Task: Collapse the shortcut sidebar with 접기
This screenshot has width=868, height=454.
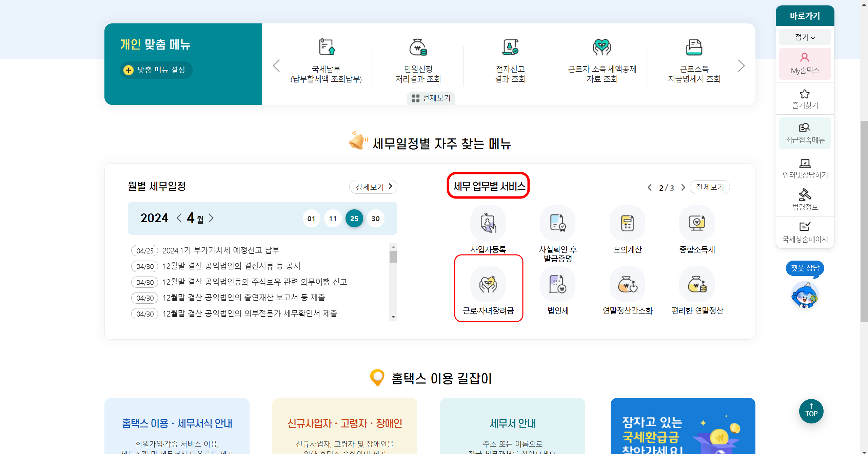Action: pos(805,37)
